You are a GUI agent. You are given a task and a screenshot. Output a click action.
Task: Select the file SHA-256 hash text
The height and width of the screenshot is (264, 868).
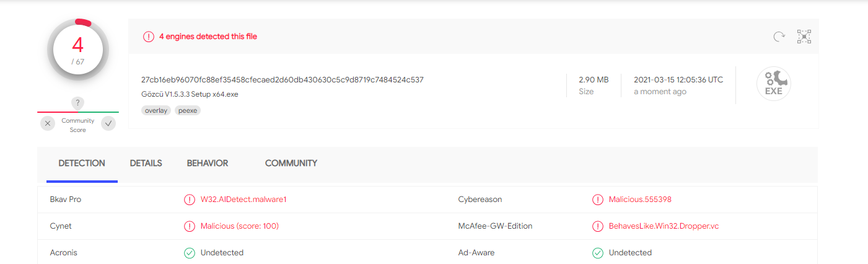coord(283,80)
